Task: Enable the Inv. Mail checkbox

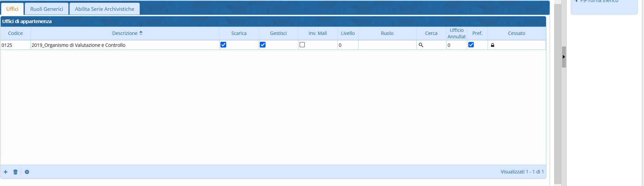Action: 302,45
